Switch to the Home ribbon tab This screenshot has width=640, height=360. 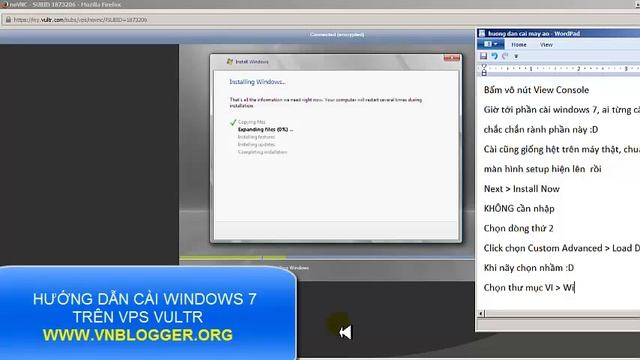519,44
